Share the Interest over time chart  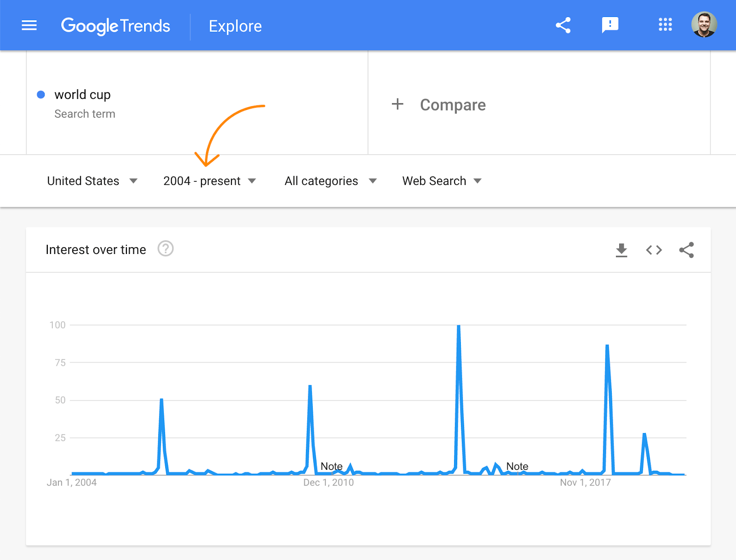coord(686,250)
